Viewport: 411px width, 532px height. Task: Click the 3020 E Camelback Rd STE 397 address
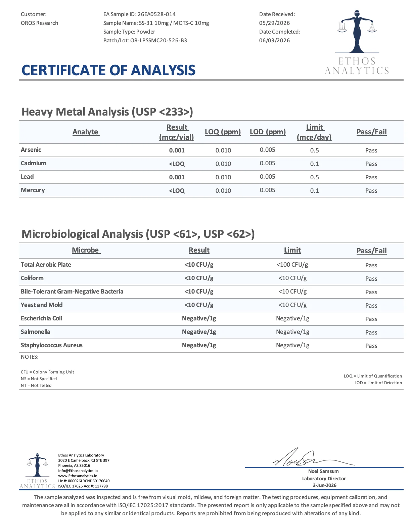click(84, 460)
